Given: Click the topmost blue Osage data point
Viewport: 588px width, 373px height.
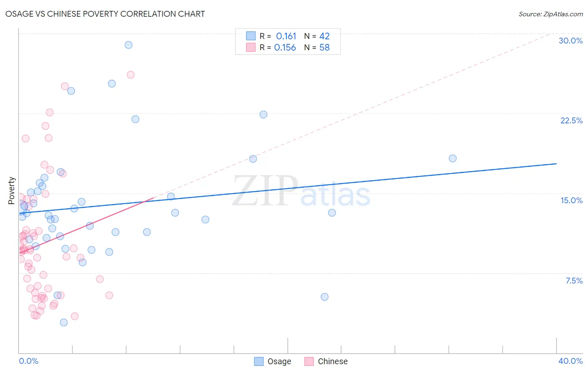Looking at the screenshot, I should (129, 45).
